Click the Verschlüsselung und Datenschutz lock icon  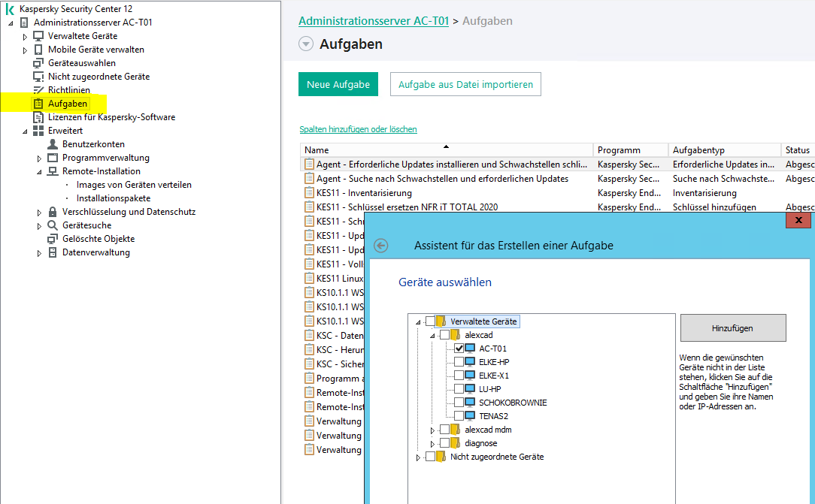[53, 211]
